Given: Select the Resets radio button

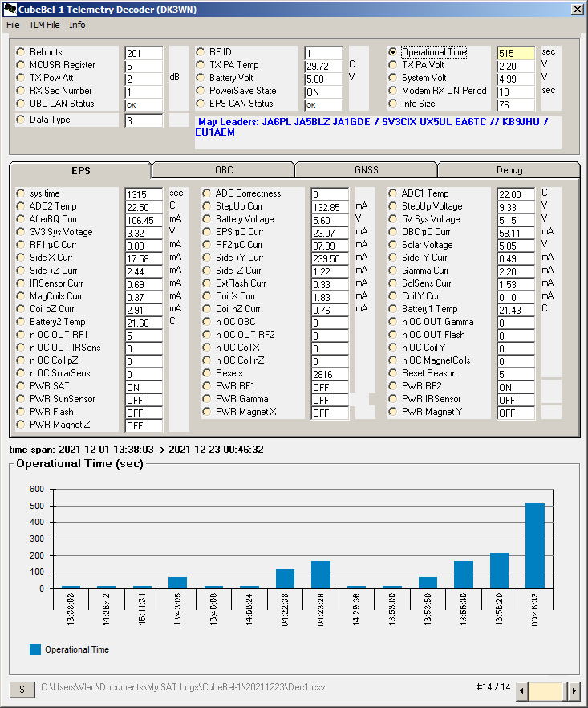Looking at the screenshot, I should [x=207, y=373].
